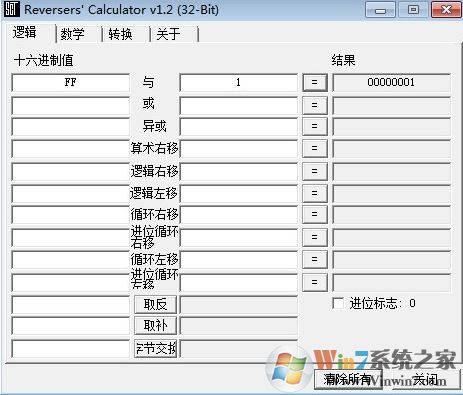Click the equals button for 或 row
Image resolution: width=463 pixels, height=395 pixels.
pos(314,105)
